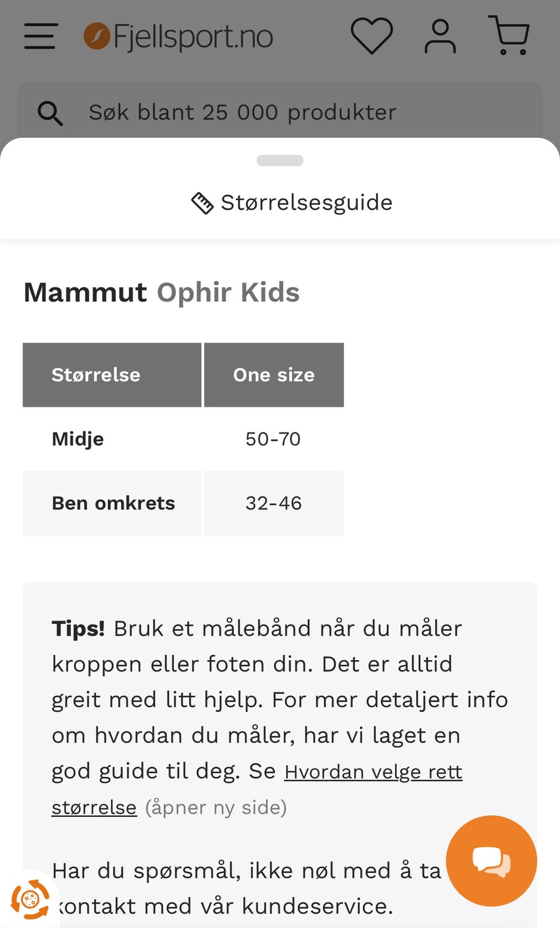Open the cookie settings icon
The image size is (560, 928).
tap(30, 899)
